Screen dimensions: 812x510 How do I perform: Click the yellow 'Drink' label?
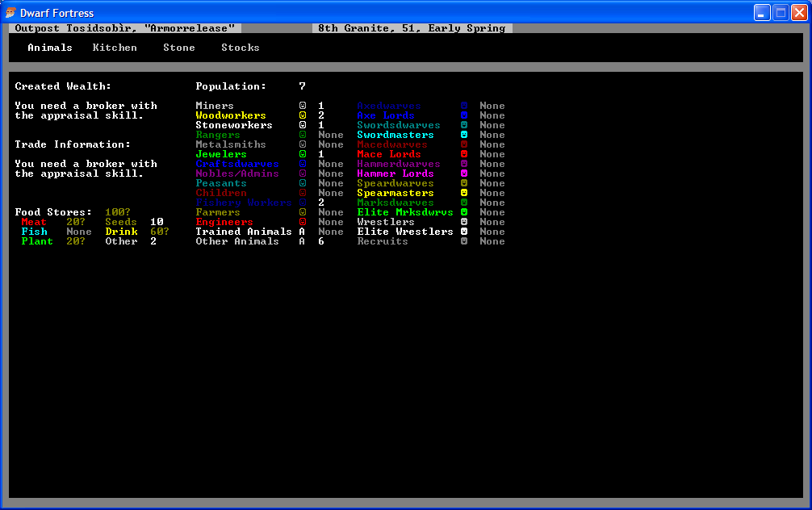tap(121, 232)
